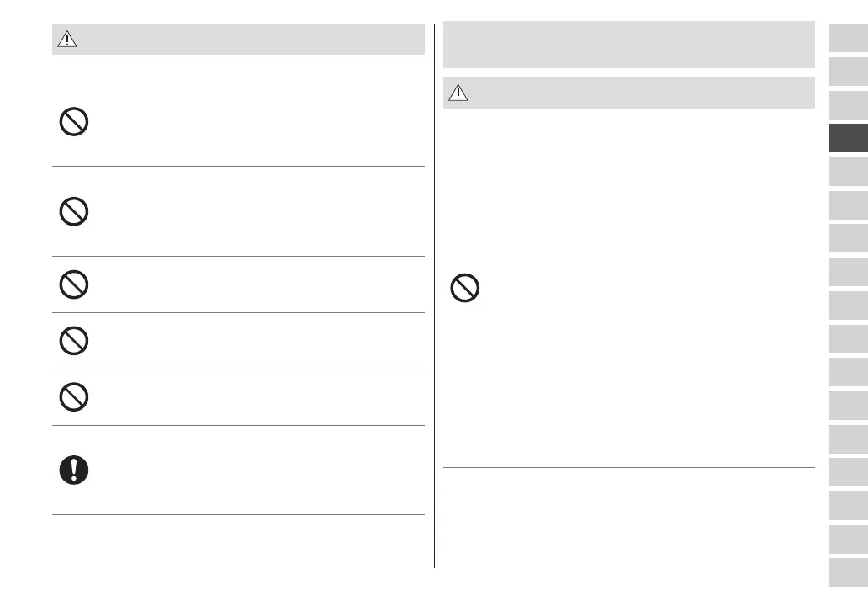Select the second prohibition icon in the left column
Viewport: 868px width, 611px height.
(73, 211)
